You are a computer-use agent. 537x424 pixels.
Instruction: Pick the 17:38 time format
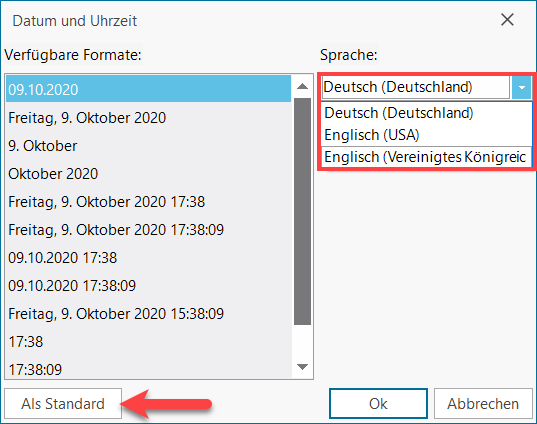click(x=149, y=342)
